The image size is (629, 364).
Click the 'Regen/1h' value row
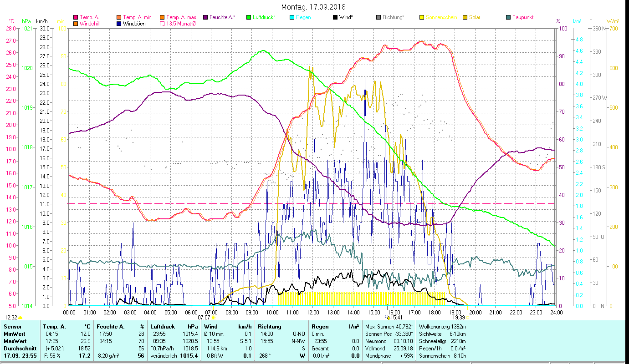(x=442, y=348)
